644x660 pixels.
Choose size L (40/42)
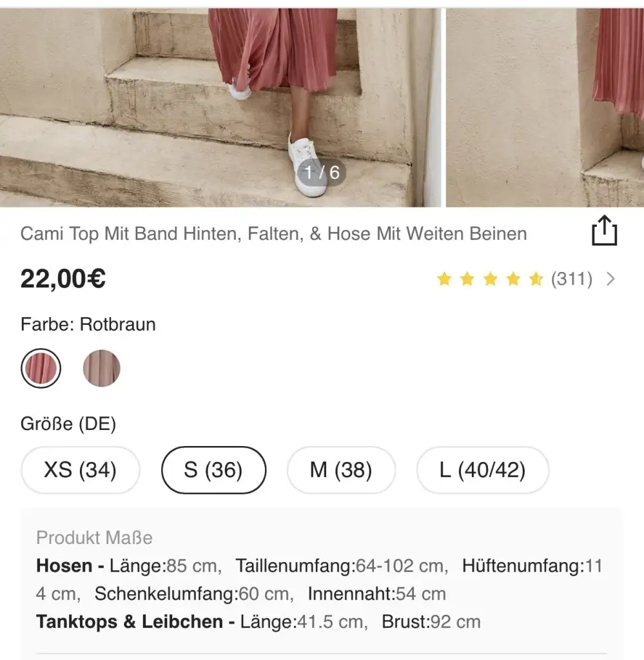point(483,470)
